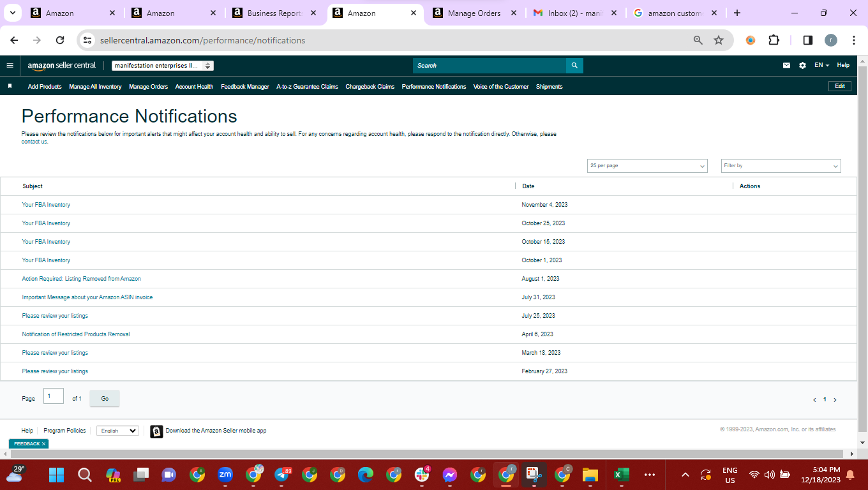This screenshot has height=490, width=868.
Task: Open the 25 per page dropdown
Action: [x=647, y=166]
